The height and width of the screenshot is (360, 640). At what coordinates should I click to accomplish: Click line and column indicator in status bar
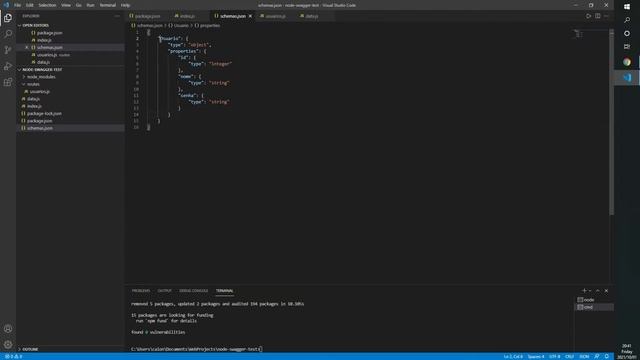coord(513,356)
